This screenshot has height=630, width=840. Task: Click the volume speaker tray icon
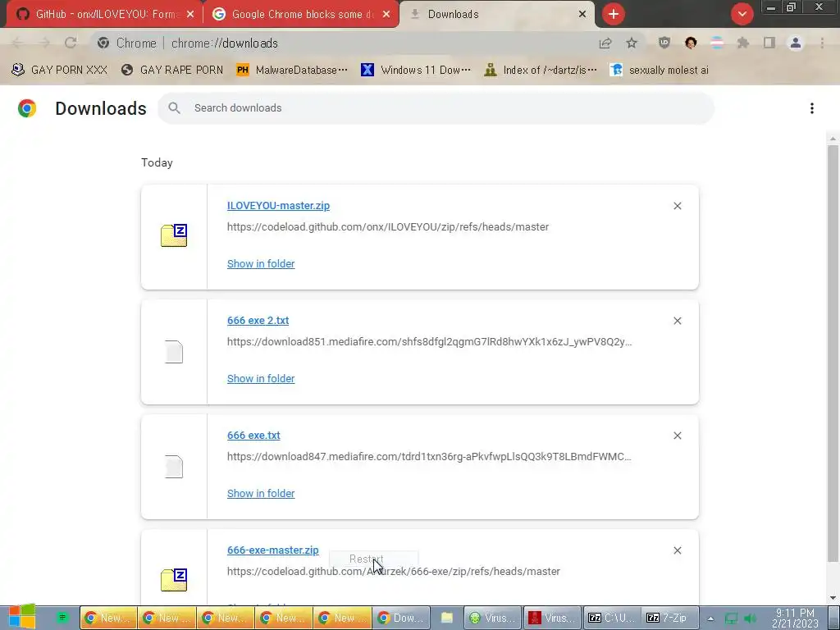pos(750,619)
